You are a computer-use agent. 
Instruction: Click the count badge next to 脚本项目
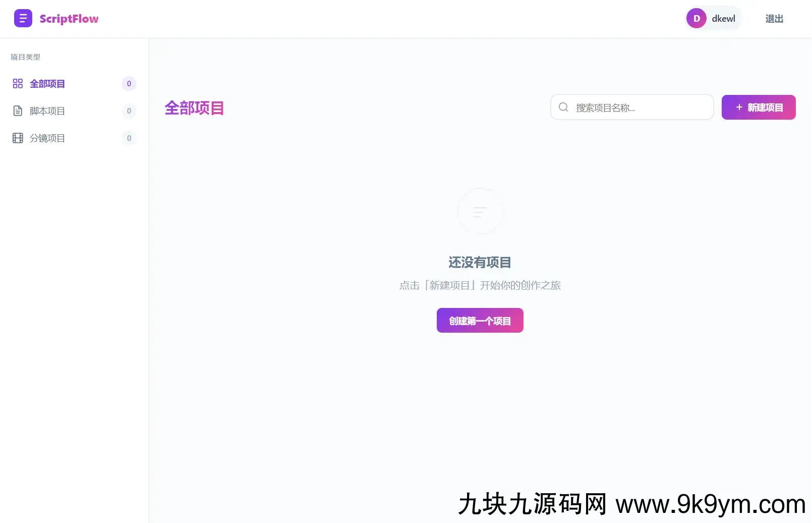point(129,111)
